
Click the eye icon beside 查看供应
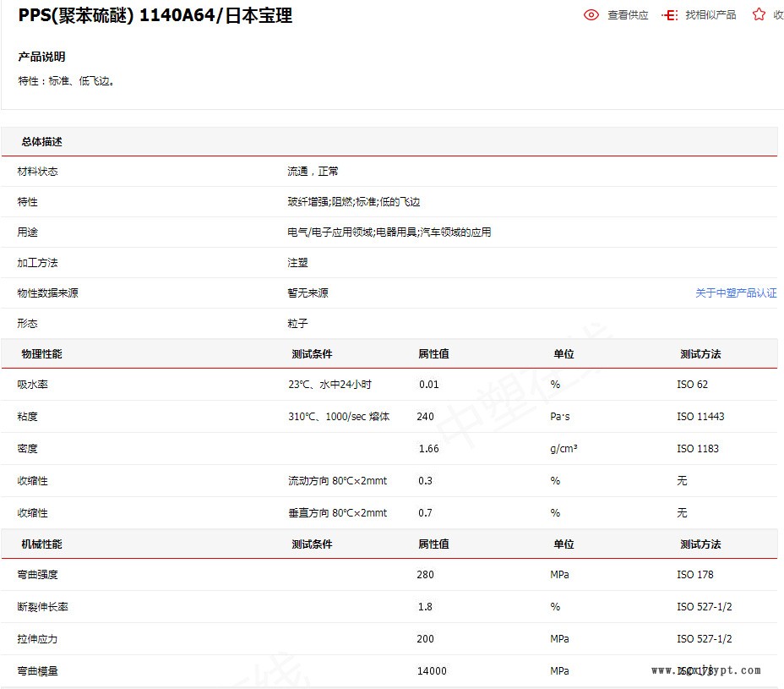click(591, 15)
